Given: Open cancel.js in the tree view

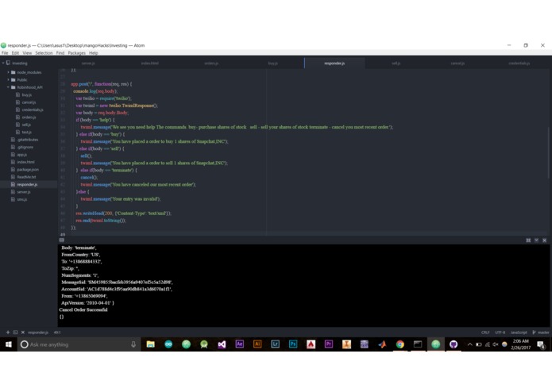Looking at the screenshot, I should pyautogui.click(x=29, y=102).
